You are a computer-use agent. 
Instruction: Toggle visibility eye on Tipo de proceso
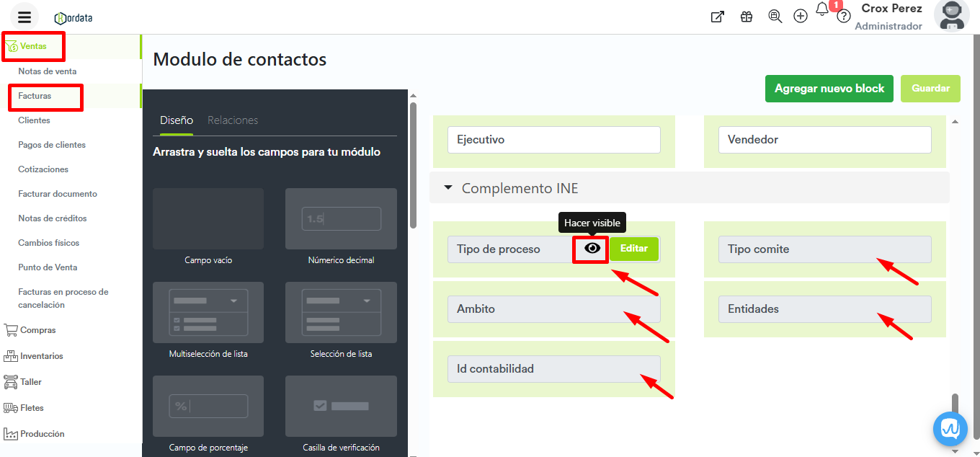[x=592, y=249]
